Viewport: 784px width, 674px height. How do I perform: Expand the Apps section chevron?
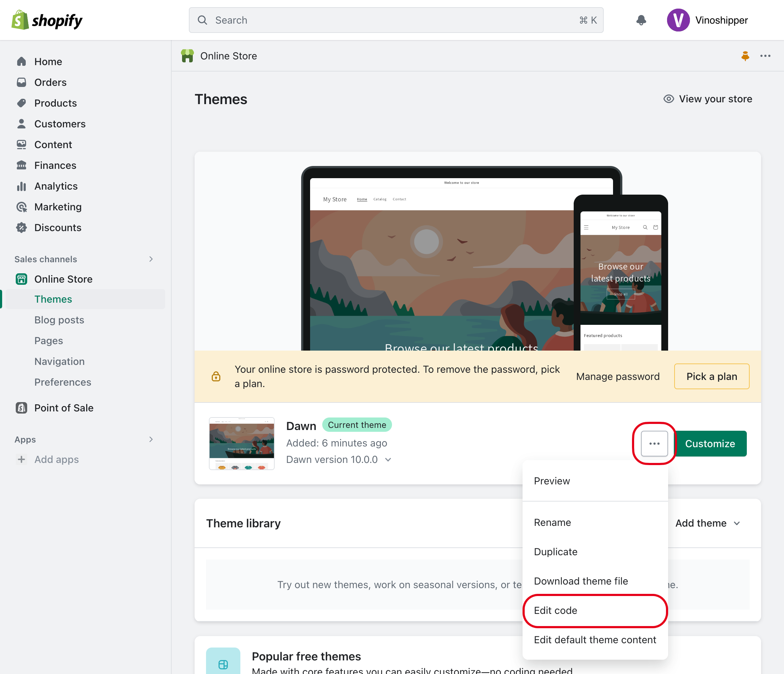[x=151, y=439]
